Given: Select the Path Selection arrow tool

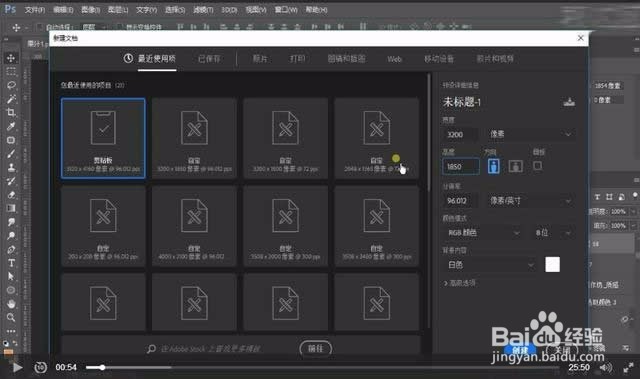Looking at the screenshot, I should click(x=11, y=277).
